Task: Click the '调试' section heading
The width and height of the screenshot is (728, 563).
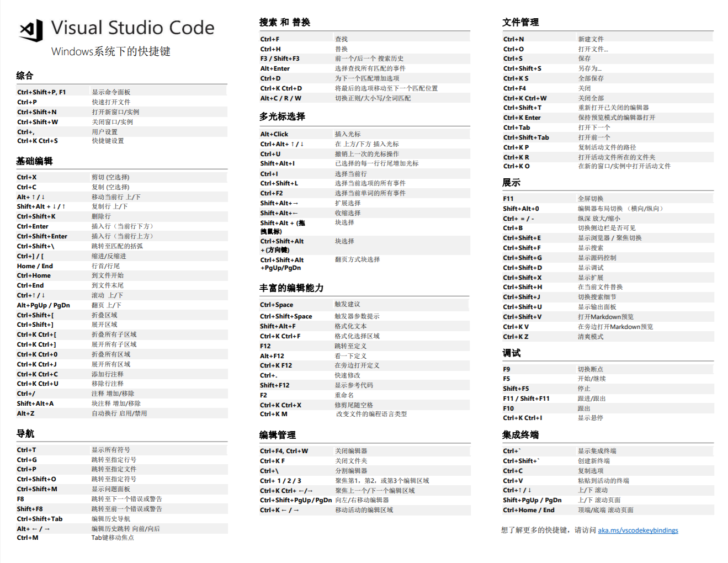Action: [x=511, y=353]
